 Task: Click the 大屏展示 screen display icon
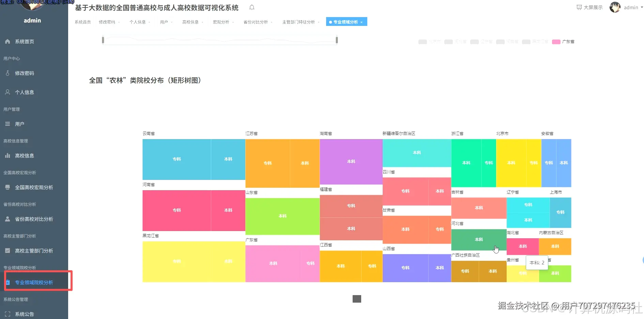point(579,7)
